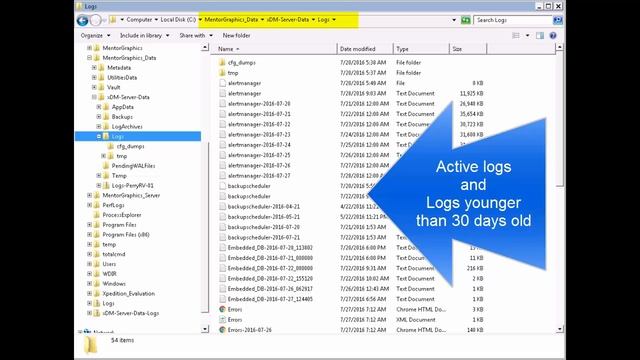Expand the Windows tree node
Image resolution: width=640 pixels, height=360 pixels.
tap(89, 283)
